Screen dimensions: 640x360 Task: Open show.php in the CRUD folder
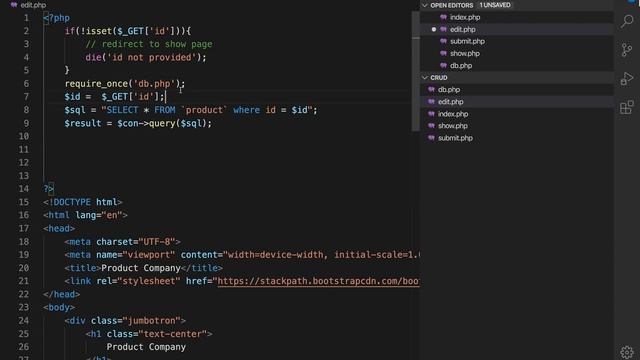click(x=453, y=126)
